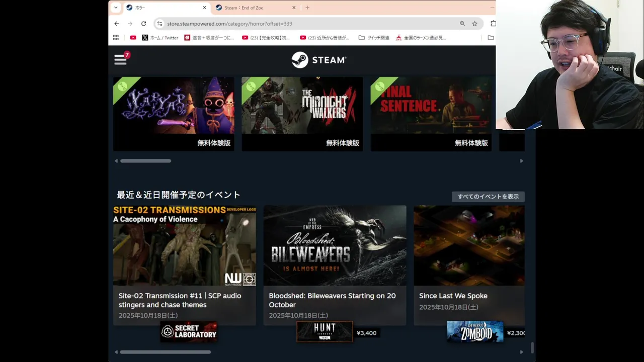The width and height of the screenshot is (644, 362).
Task: Bookmark this page with star icon
Action: (x=474, y=24)
